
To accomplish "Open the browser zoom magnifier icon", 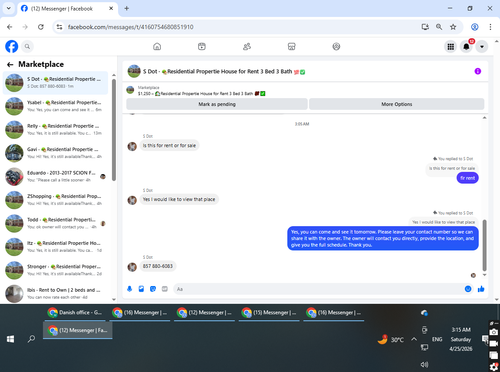I will (439, 27).
